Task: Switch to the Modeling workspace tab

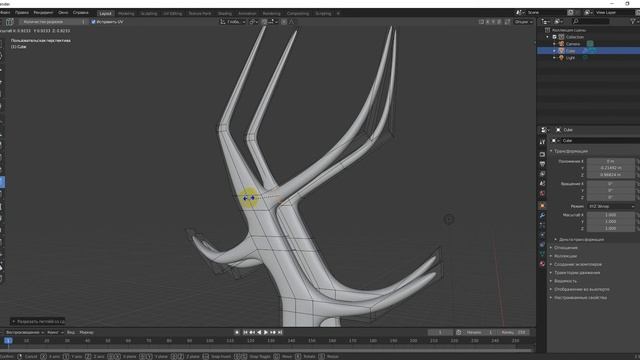Action: pos(126,13)
